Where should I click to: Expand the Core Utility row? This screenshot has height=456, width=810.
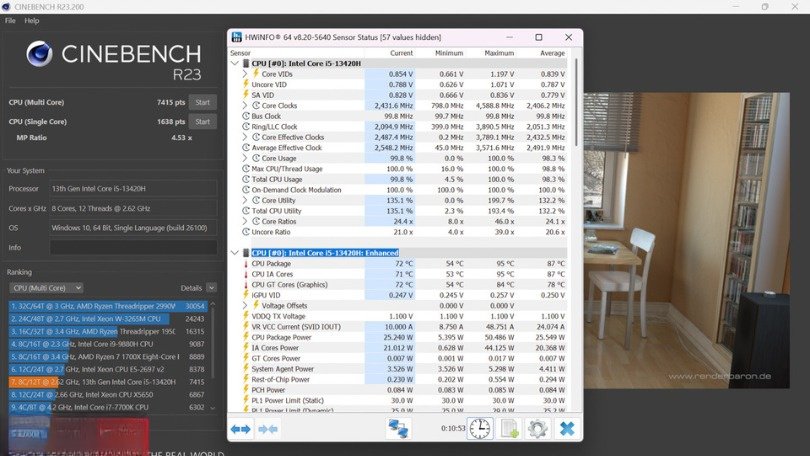pyautogui.click(x=245, y=200)
